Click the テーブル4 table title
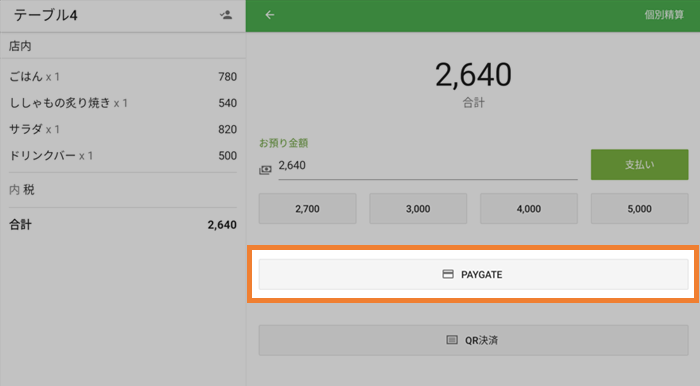 [46, 16]
